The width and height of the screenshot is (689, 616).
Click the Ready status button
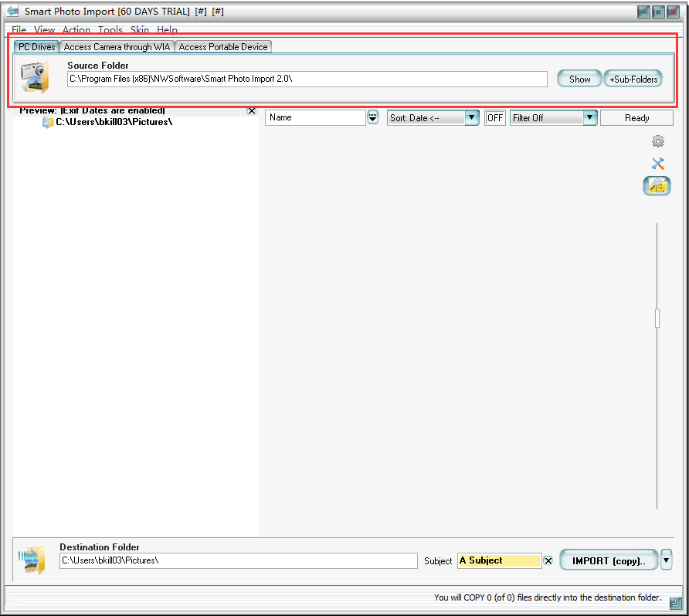pyautogui.click(x=636, y=117)
